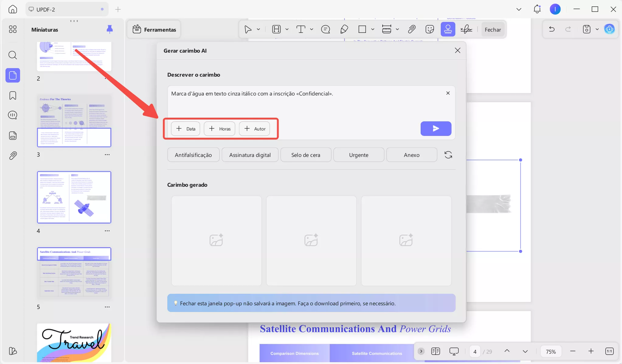
Task: Select the signature tool
Action: click(x=466, y=29)
